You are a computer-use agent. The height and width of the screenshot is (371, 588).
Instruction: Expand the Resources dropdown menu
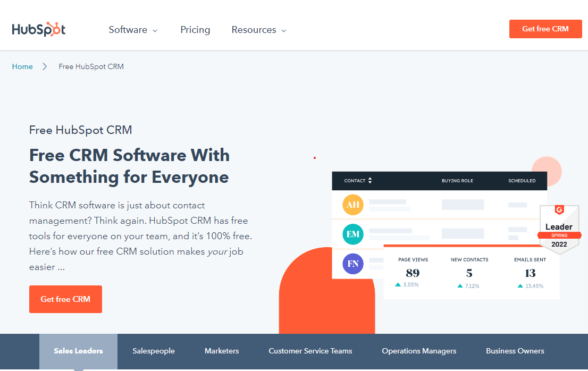[259, 30]
